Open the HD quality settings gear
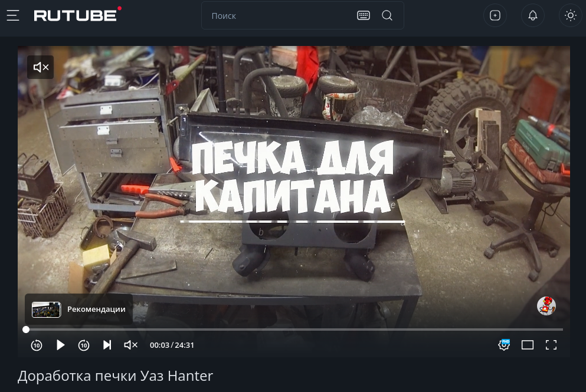This screenshot has height=392, width=586. tap(504, 345)
